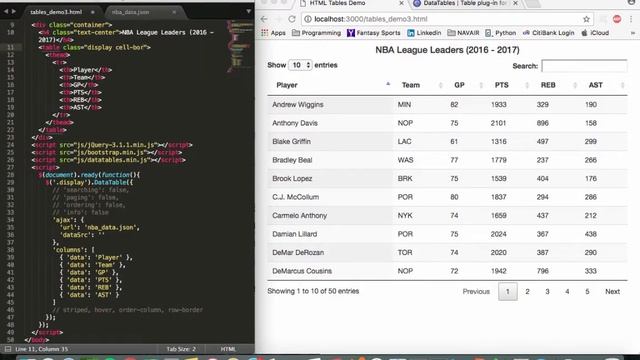Open Sublime tab list dropdown arrow
640x360 pixels.
(248, 11)
